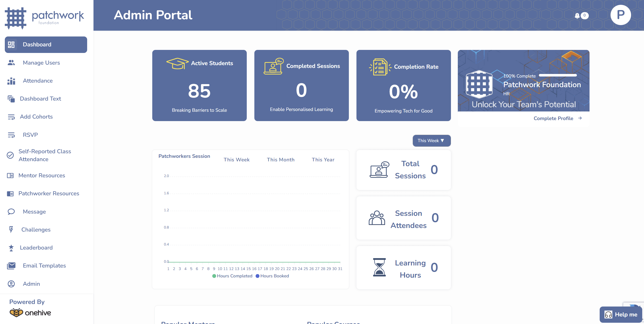Open the user avatar P menu

(620, 15)
